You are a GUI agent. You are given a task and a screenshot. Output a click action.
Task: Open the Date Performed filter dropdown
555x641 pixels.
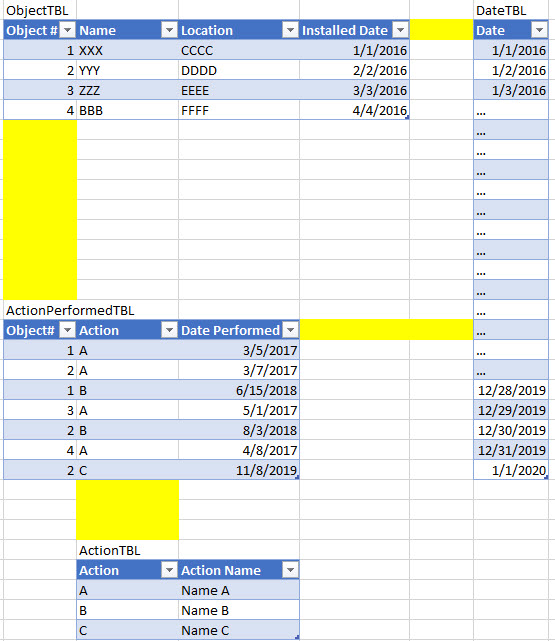[x=290, y=329]
